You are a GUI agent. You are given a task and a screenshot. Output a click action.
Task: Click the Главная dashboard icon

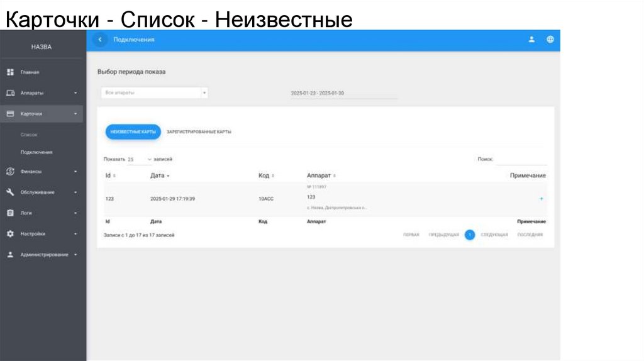pyautogui.click(x=10, y=72)
